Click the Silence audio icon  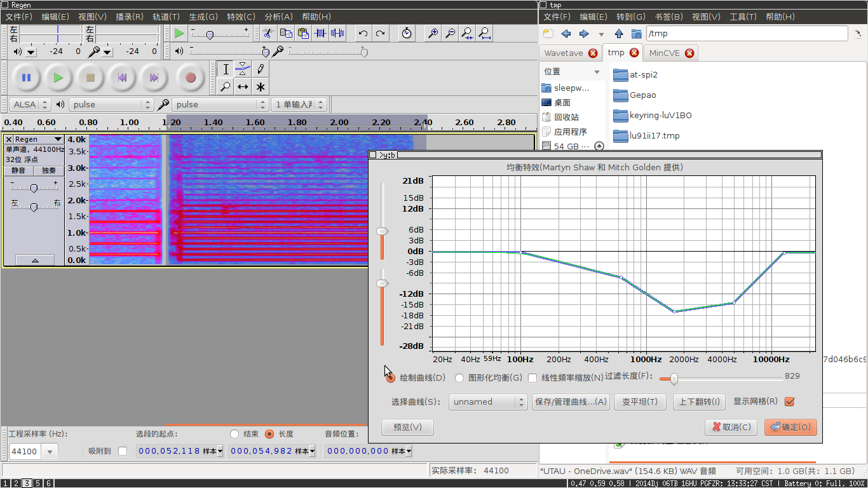point(337,33)
